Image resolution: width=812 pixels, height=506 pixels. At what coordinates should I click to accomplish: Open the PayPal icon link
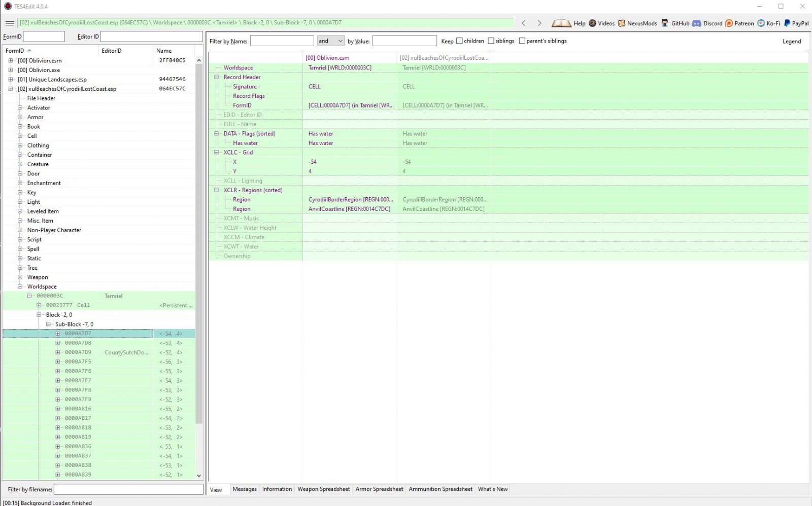click(x=787, y=23)
